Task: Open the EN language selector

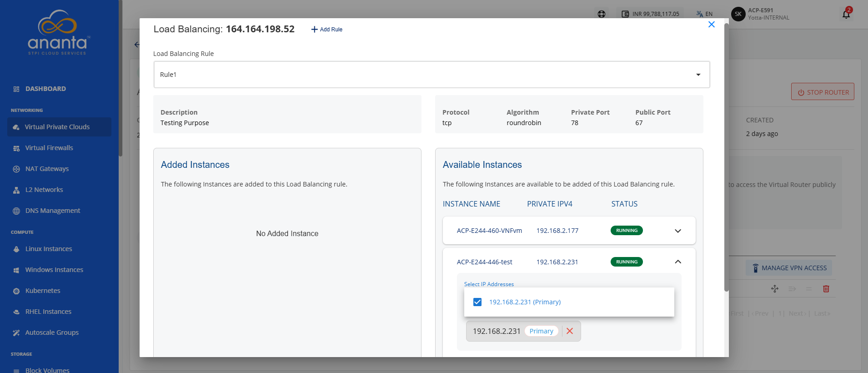Action: coord(704,14)
